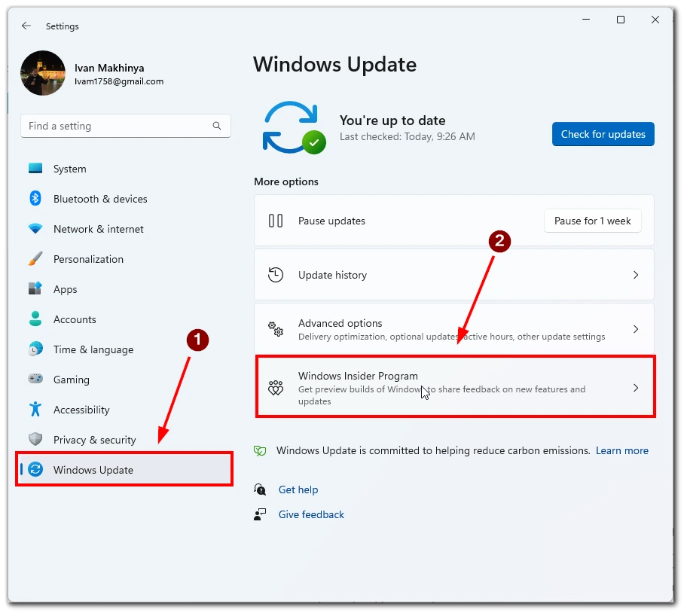Click the search magnifier icon
This screenshot has height=616, width=687.
[217, 127]
